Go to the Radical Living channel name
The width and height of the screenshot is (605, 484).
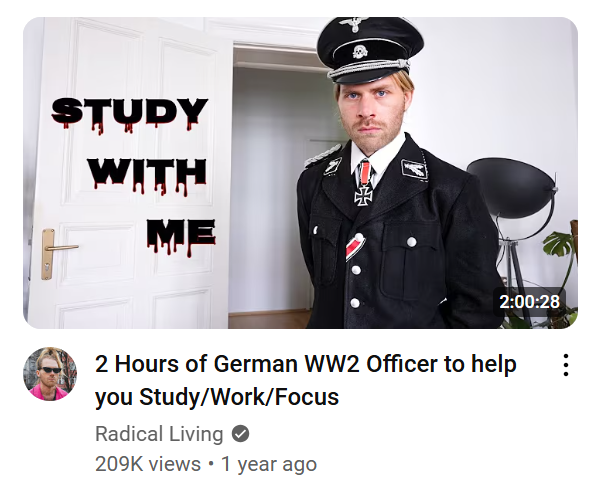(x=159, y=434)
